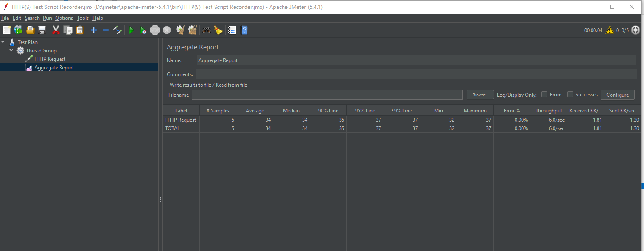Select the HTTP Request pipette icon
Viewport: 644px width, 251px height.
(29, 59)
